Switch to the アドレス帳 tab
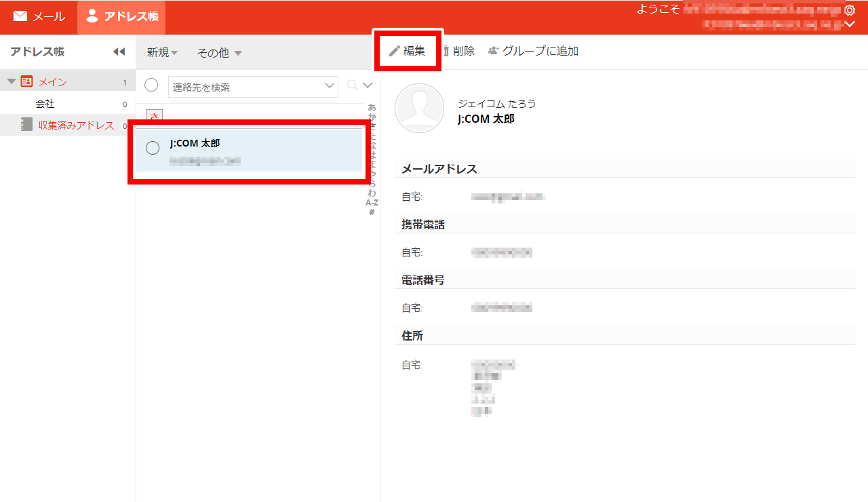868x502 pixels. (x=121, y=16)
